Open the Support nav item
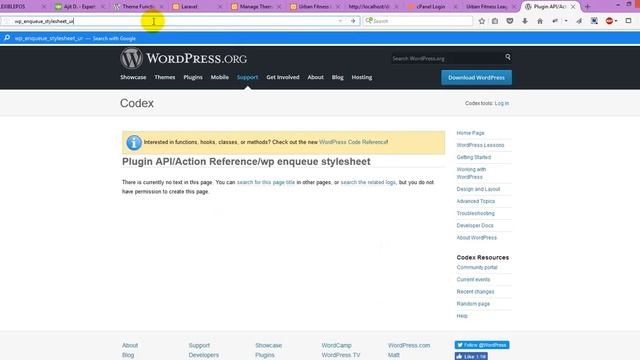The width and height of the screenshot is (640, 360). point(247,77)
